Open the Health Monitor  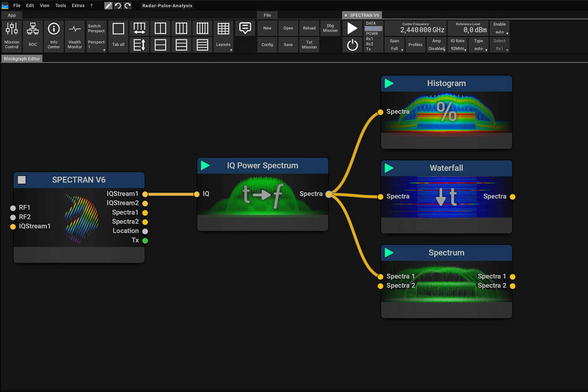[x=75, y=36]
